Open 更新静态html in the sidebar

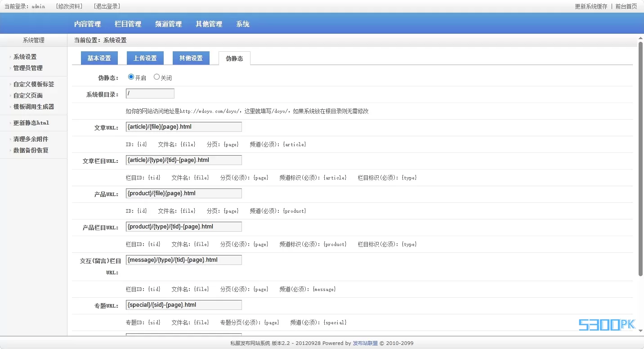(31, 123)
